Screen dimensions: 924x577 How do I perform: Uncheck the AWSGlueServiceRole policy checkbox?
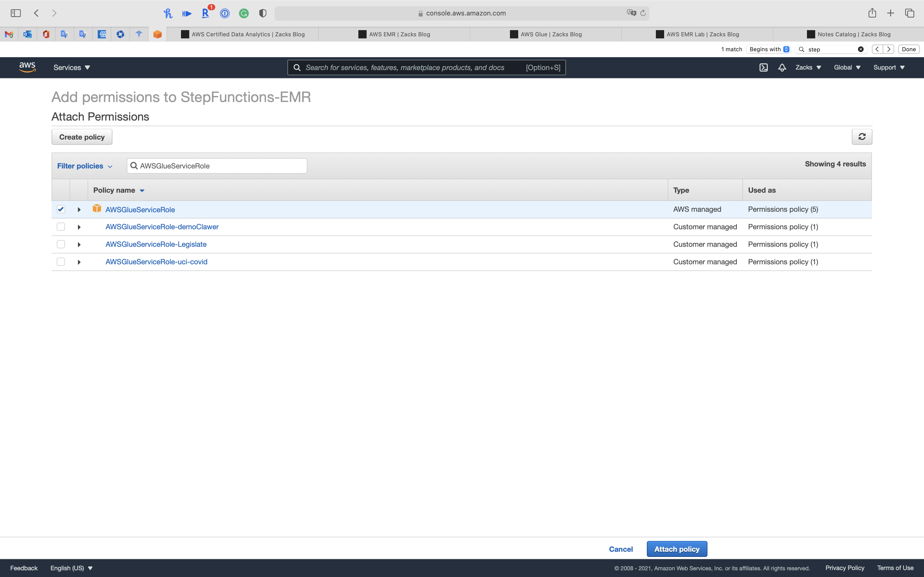(61, 209)
